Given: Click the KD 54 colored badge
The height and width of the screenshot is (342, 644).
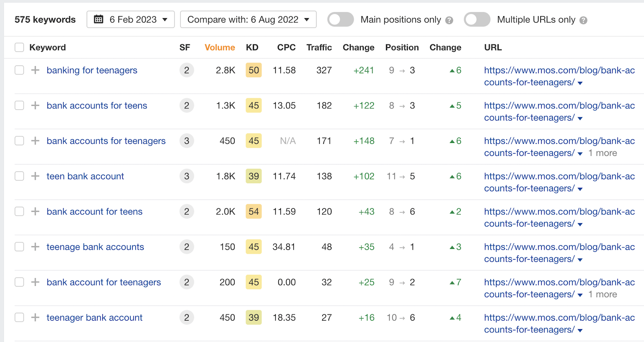Looking at the screenshot, I should (x=254, y=211).
